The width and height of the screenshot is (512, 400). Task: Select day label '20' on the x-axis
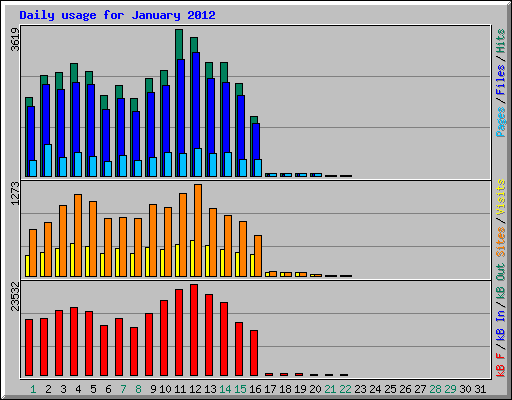[315, 389]
